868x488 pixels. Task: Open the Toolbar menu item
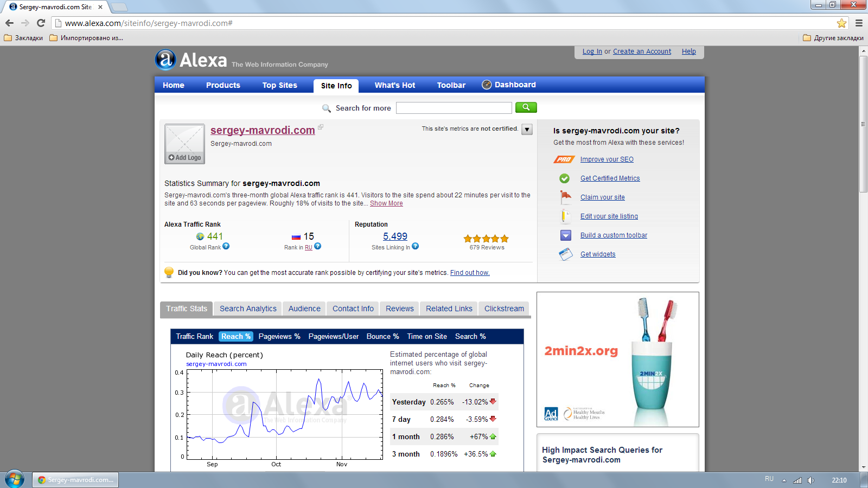coord(451,85)
